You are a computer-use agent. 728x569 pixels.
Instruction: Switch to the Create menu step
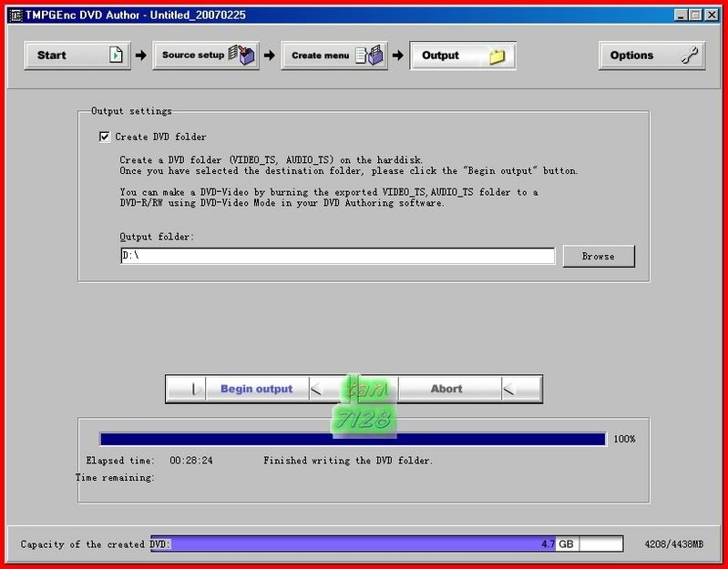(x=334, y=56)
